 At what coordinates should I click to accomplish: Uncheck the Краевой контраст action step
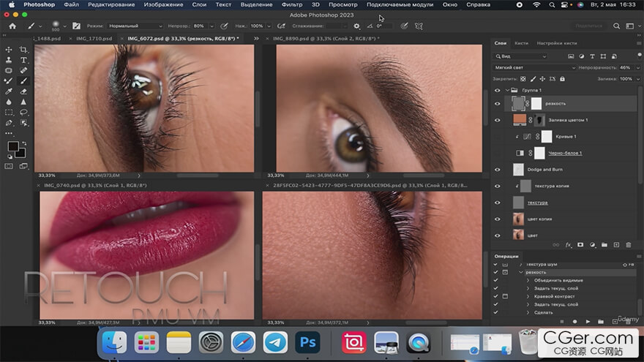(495, 296)
